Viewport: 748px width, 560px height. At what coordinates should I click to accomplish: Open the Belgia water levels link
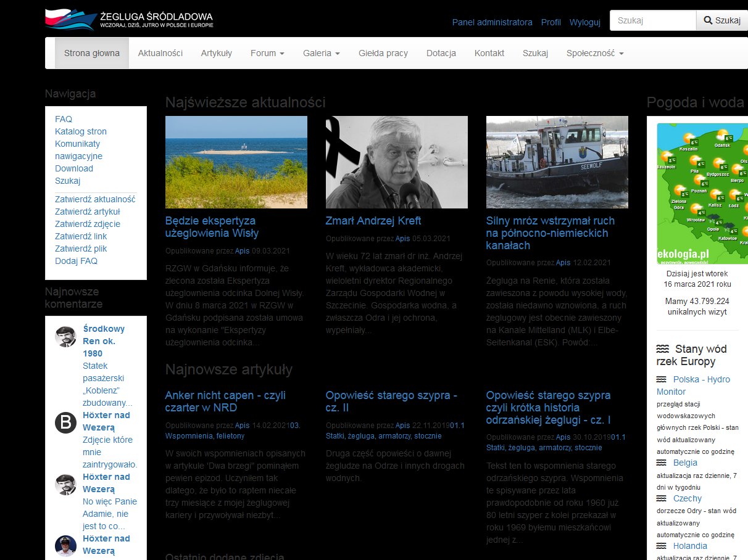685,463
